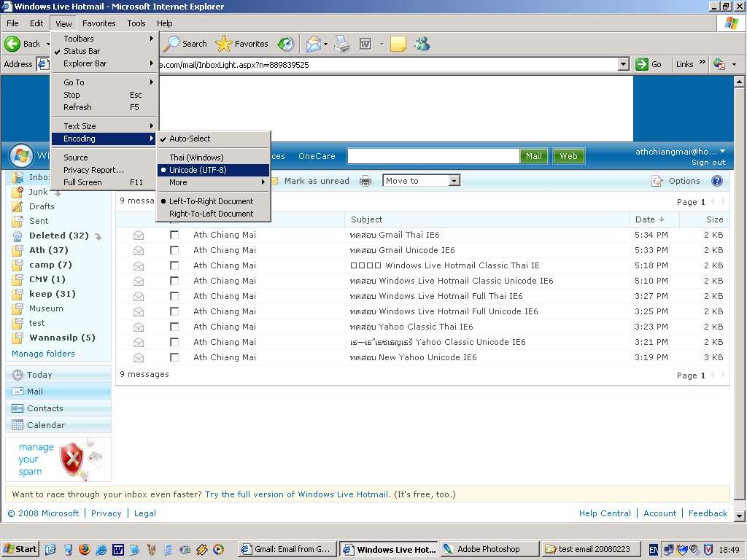This screenshot has height=560, width=747.
Task: Expand the Toolbars submenu
Action: (104, 39)
